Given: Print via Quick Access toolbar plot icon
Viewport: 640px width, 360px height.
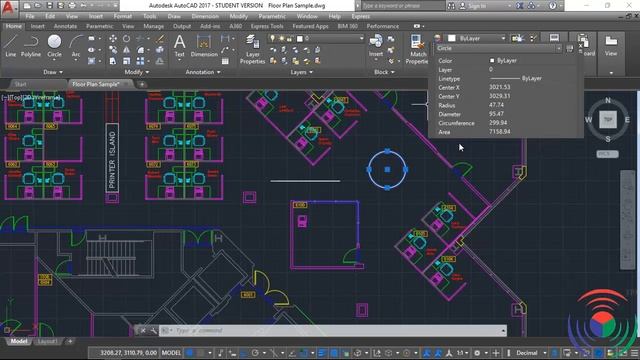Looking at the screenshot, I should (72, 6).
